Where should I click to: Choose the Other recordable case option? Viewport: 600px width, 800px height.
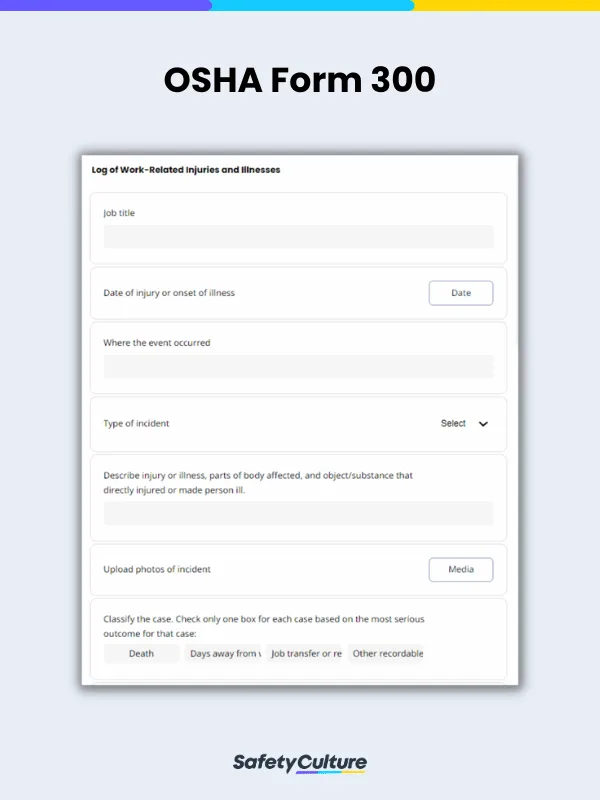[386, 653]
